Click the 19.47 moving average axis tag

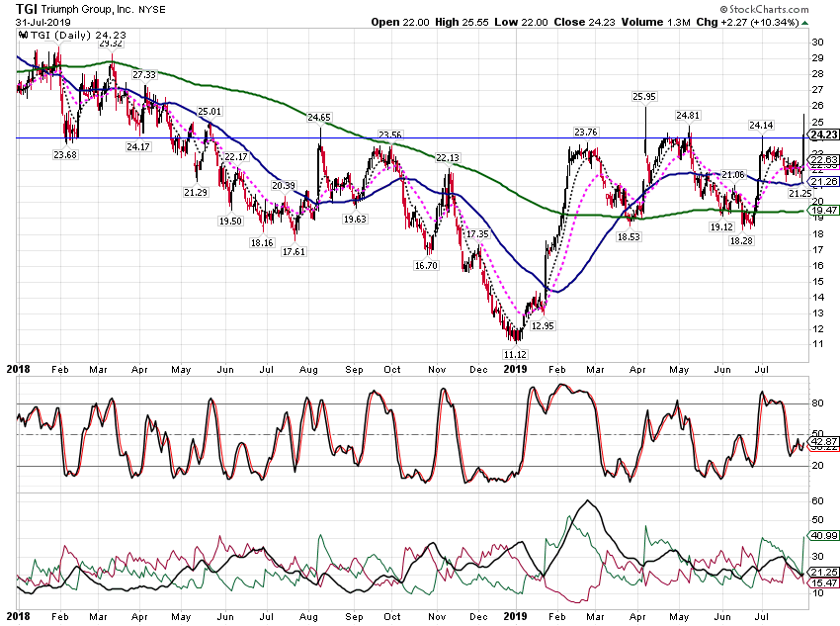point(824,210)
